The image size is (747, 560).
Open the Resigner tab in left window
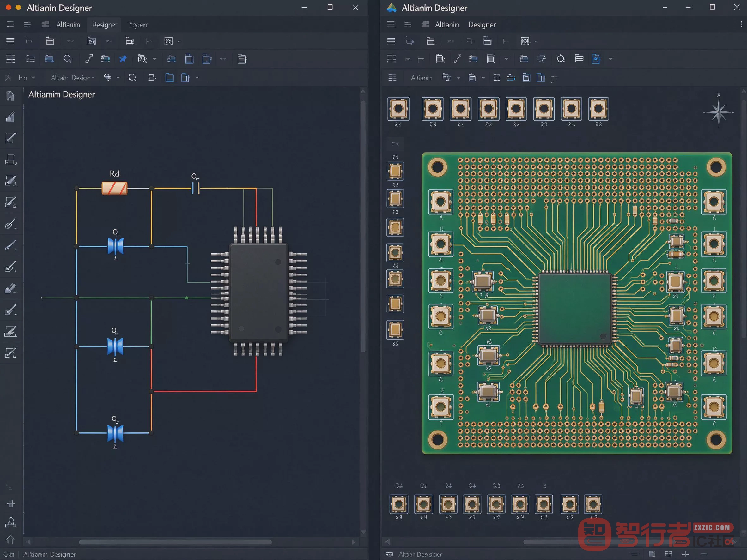[104, 25]
